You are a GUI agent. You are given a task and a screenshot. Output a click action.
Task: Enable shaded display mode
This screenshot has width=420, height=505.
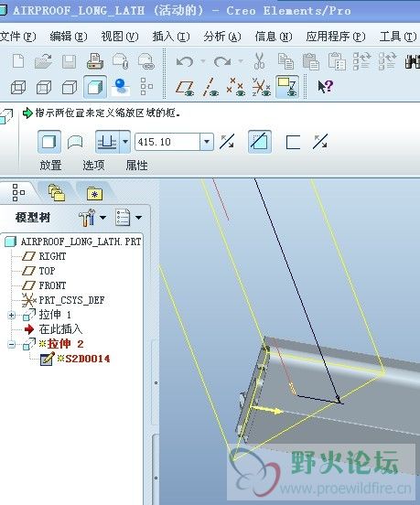point(95,87)
